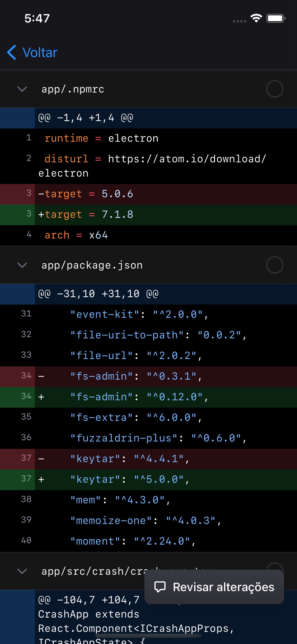Select line 'runtime = electron'
The image size is (297, 644).
click(148, 139)
